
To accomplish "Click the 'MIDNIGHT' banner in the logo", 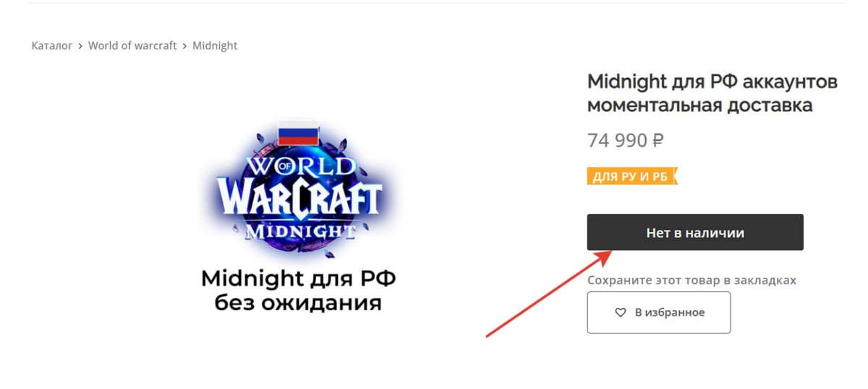I will pyautogui.click(x=300, y=231).
